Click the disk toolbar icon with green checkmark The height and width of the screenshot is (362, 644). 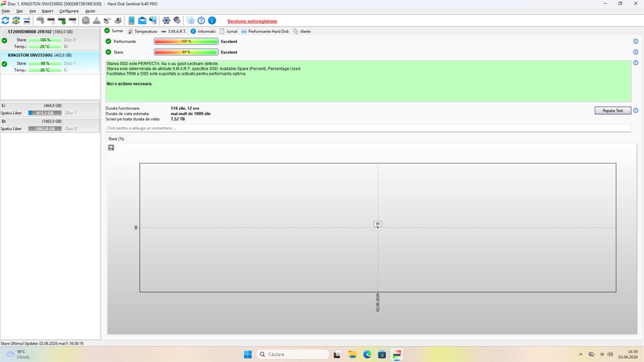click(x=62, y=21)
